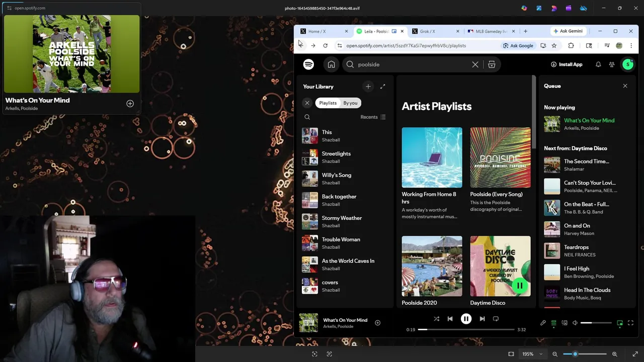Go forward in browser history
644x362 pixels.
click(x=313, y=46)
